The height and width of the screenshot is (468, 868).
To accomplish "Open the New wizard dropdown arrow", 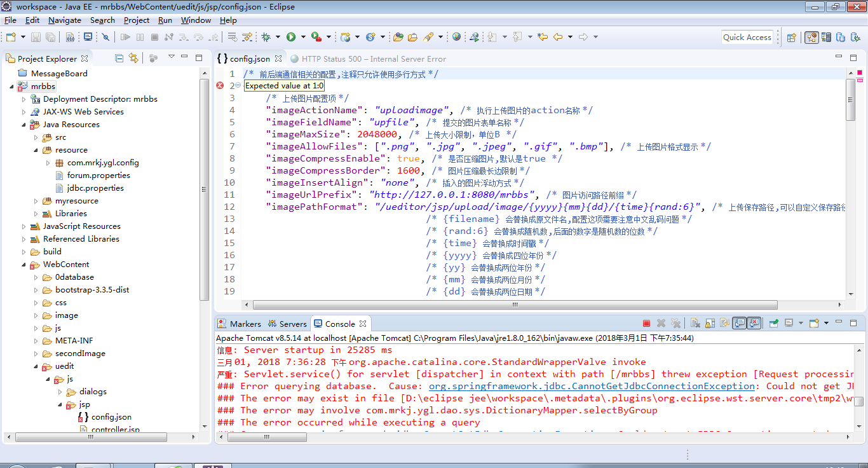I will [23, 37].
